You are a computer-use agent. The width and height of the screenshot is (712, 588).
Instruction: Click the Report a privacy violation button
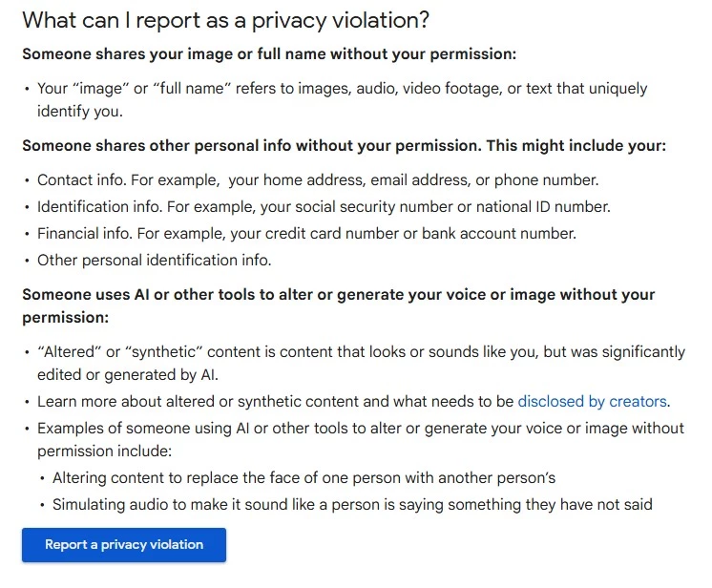point(124,544)
